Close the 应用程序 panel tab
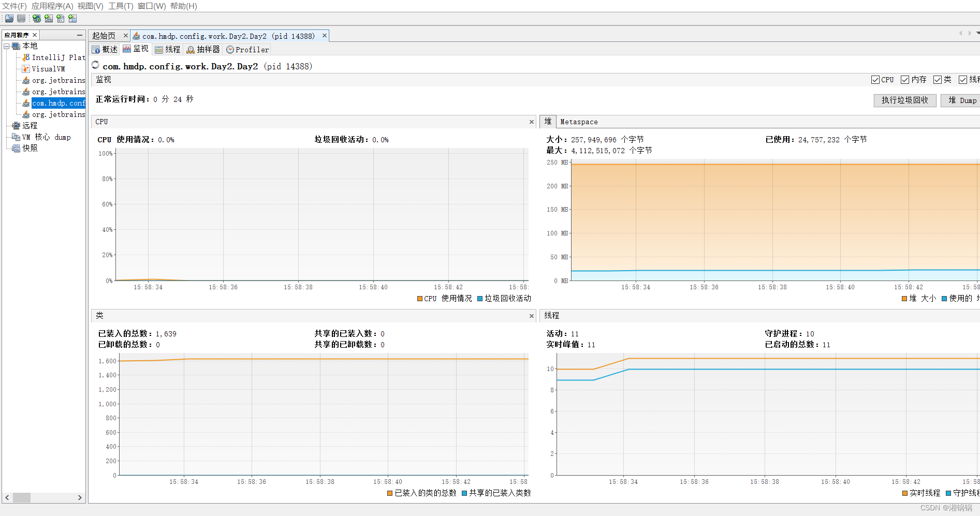This screenshot has height=516, width=980. coord(35,35)
